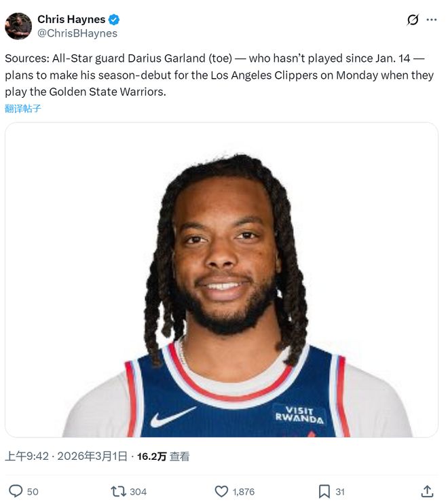Reply to the post via speech bubble icon
Image resolution: width=448 pixels, height=502 pixels.
pyautogui.click(x=16, y=491)
